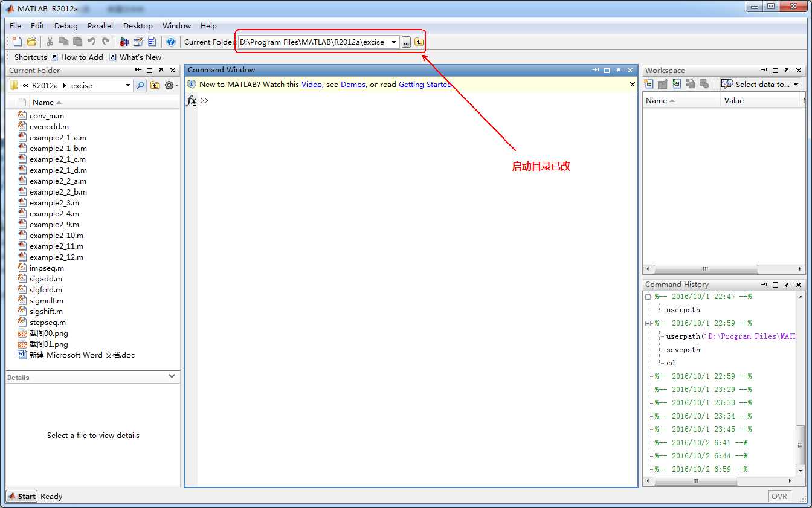Open the Edit menu

37,26
